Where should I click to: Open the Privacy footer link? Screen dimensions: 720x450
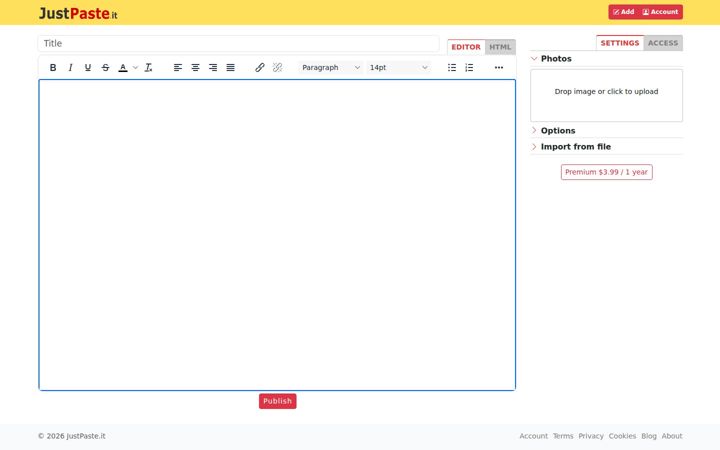pyautogui.click(x=591, y=436)
